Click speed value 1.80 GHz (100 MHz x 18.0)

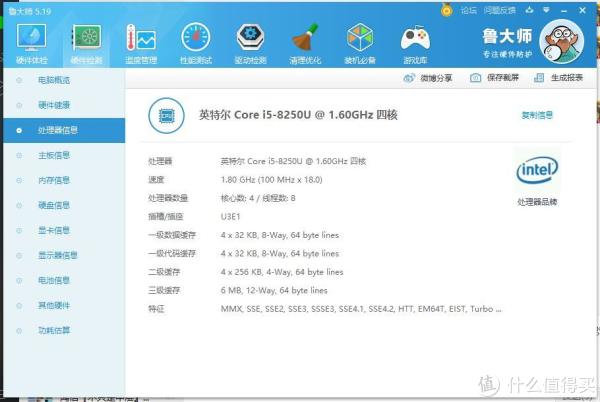coord(272,180)
